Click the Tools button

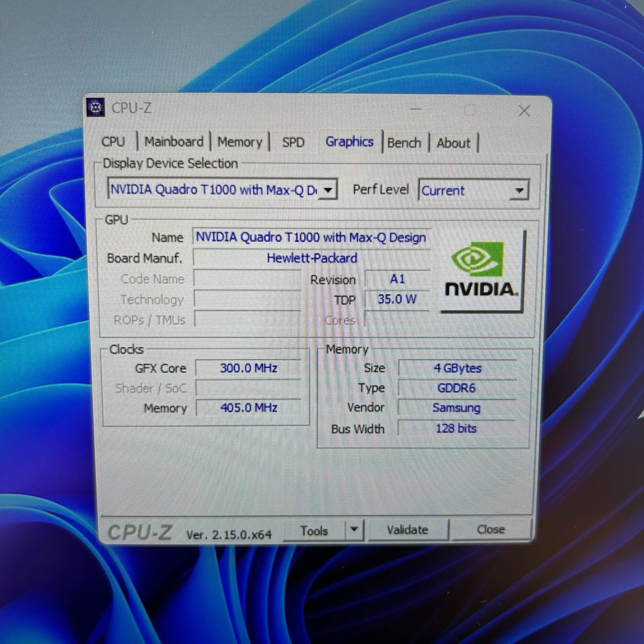pos(314,531)
